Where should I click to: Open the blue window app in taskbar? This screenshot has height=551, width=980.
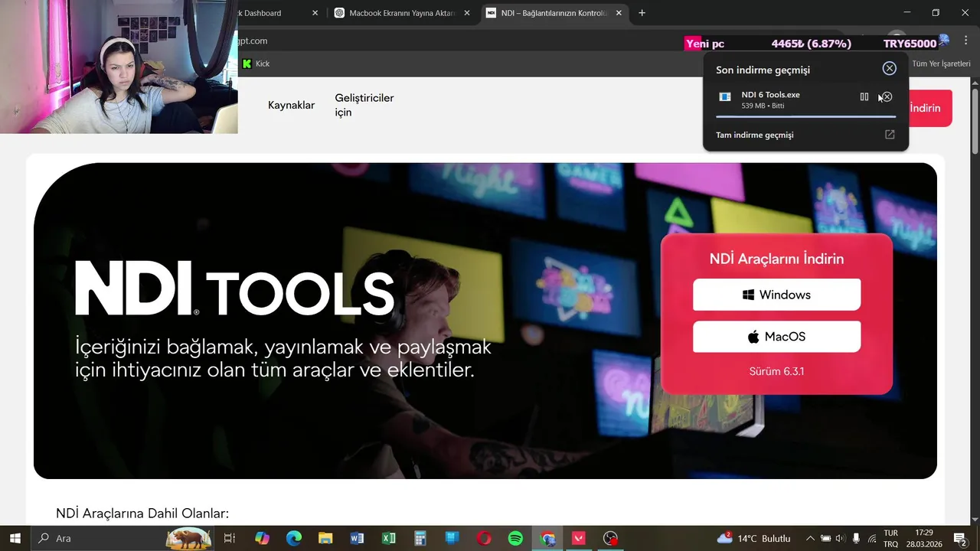coord(452,538)
